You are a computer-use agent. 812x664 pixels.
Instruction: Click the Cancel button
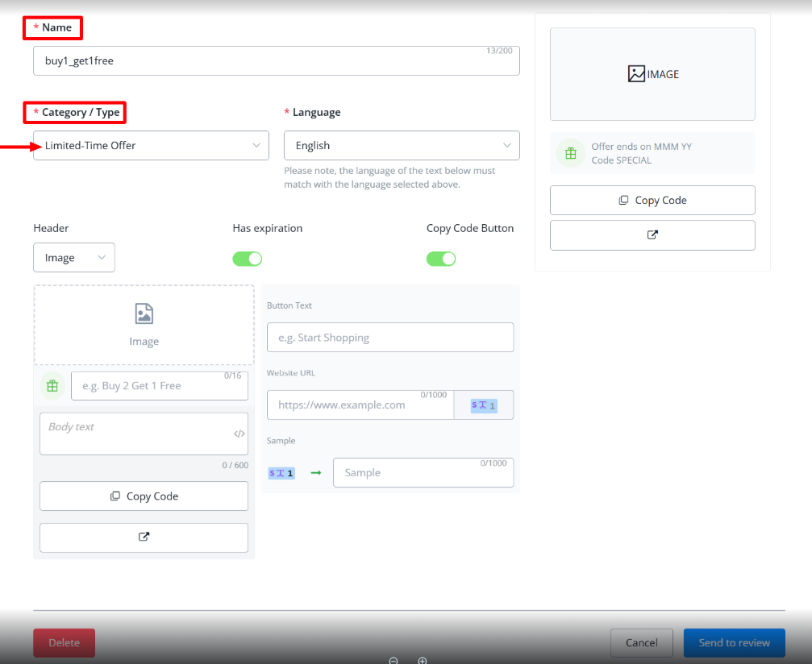click(x=641, y=643)
